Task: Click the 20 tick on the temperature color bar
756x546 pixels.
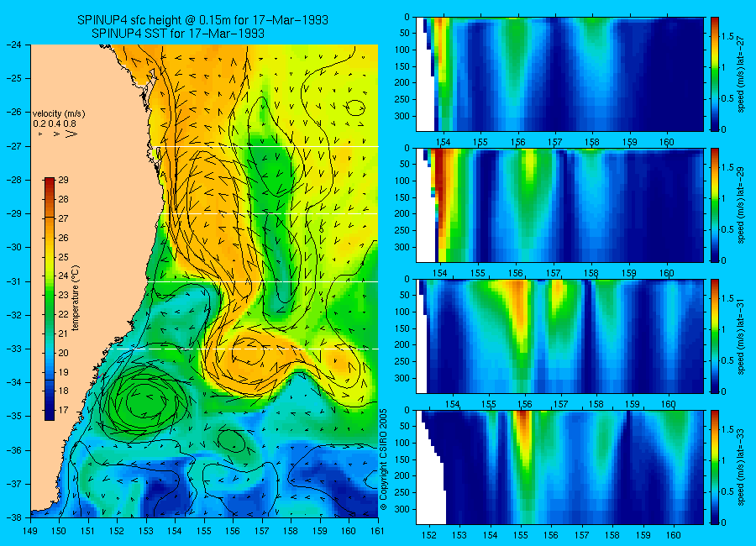Action: [63, 353]
